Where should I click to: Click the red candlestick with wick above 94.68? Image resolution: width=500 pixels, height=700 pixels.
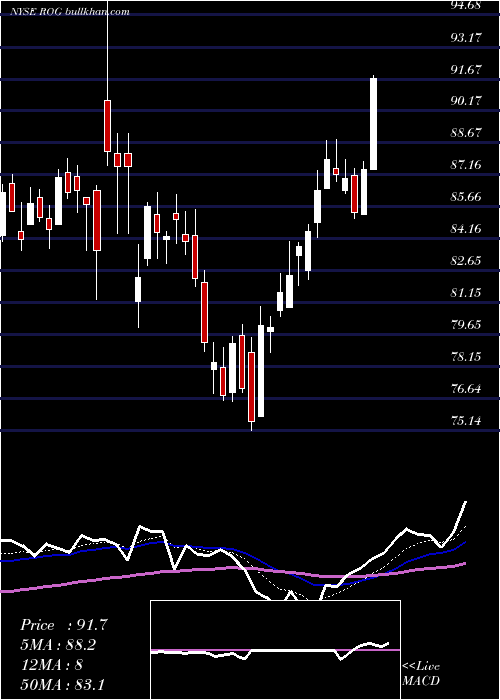coord(107,126)
